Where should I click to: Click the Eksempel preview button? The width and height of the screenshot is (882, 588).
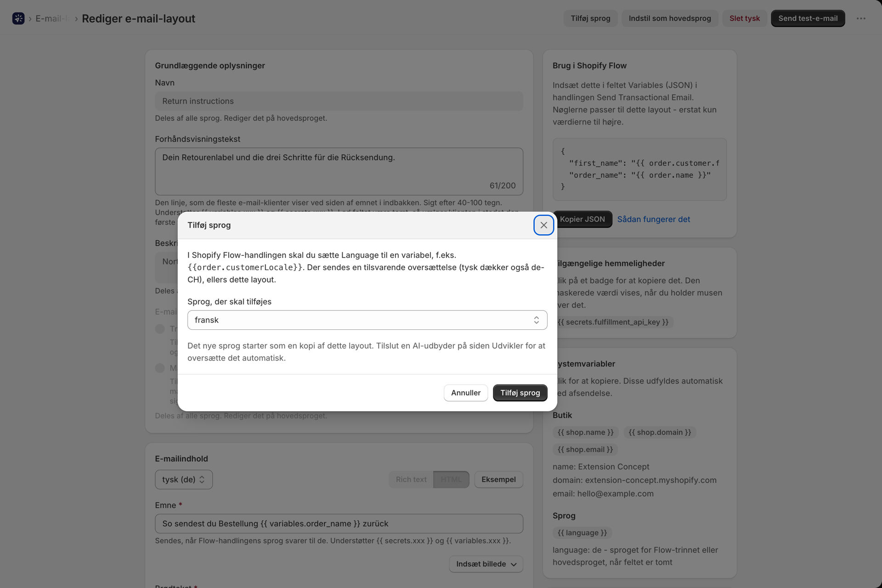[x=498, y=479]
